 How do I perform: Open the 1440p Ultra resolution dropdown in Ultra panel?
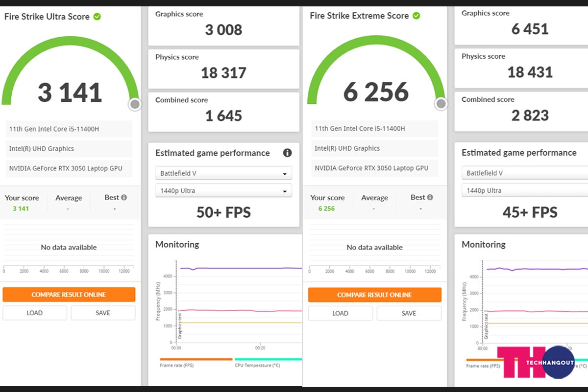(x=224, y=191)
